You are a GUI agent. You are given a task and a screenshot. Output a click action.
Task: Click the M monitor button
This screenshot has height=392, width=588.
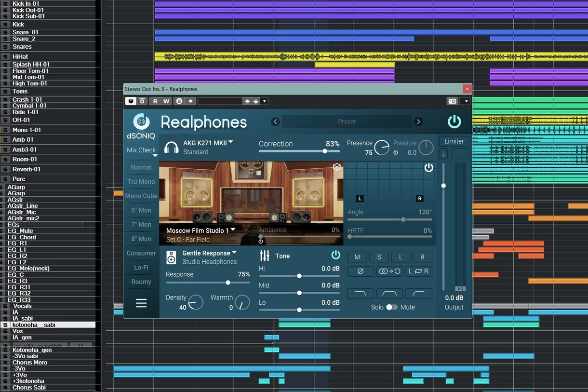[357, 257]
